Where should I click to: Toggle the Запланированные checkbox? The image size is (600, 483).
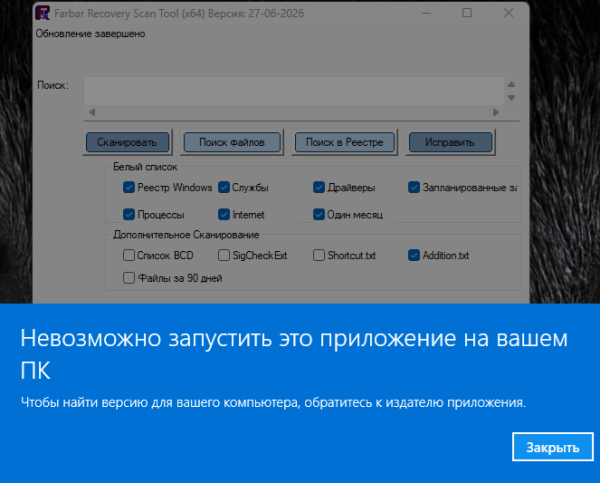pyautogui.click(x=414, y=188)
